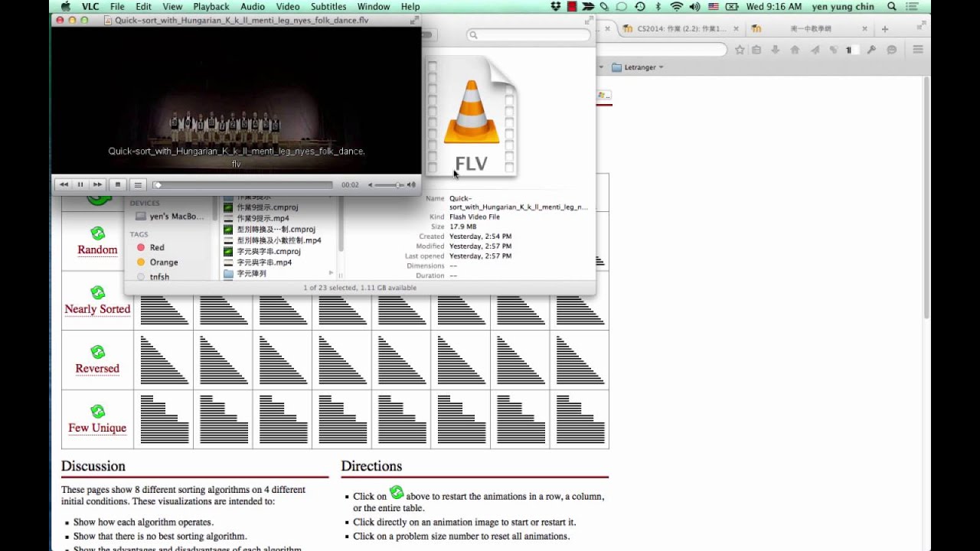The image size is (980, 551).
Task: Bookmark page with the star icon
Action: point(740,50)
